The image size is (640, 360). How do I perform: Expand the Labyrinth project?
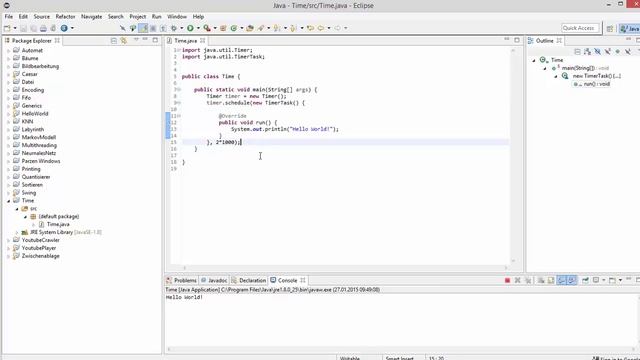(x=9, y=129)
